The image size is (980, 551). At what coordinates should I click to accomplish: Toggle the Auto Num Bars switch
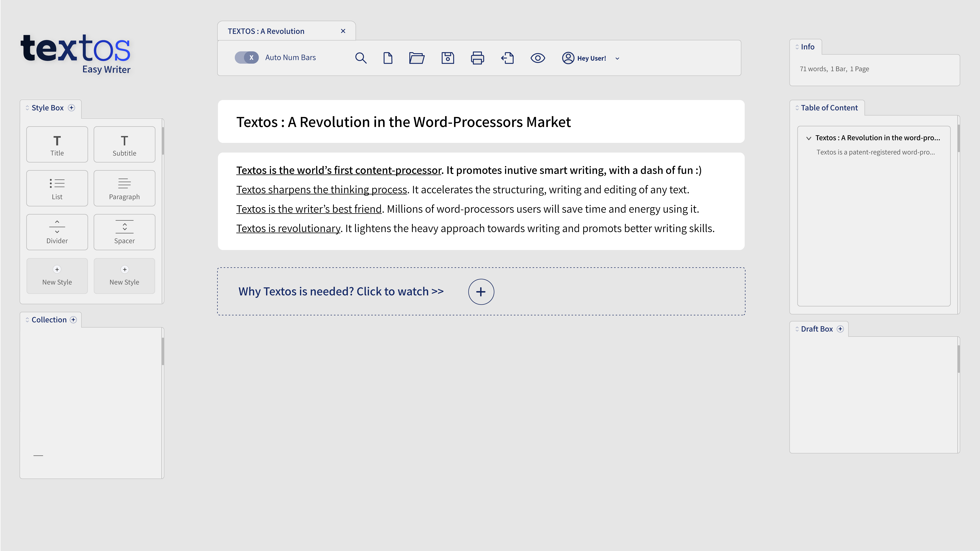click(x=247, y=57)
